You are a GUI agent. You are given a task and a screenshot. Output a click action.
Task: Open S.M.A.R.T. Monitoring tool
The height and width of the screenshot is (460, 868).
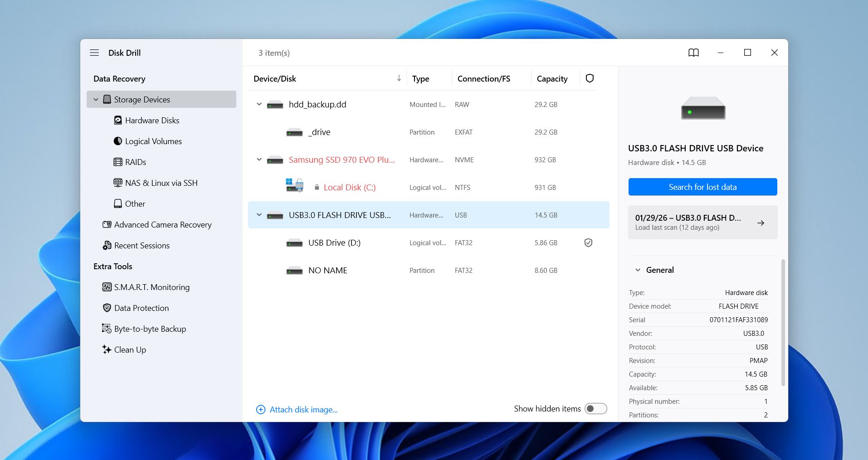[x=151, y=287]
